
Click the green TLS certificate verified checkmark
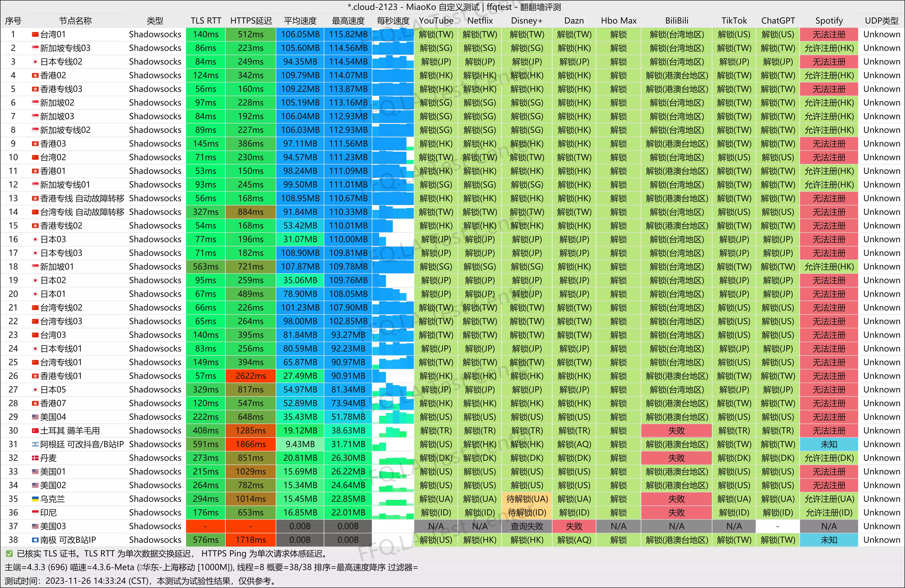click(x=9, y=554)
